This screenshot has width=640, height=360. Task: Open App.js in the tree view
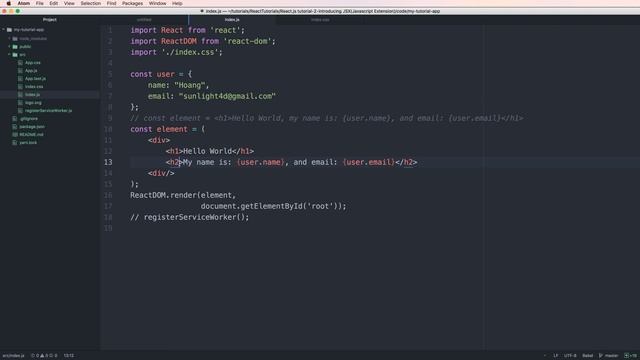31,71
